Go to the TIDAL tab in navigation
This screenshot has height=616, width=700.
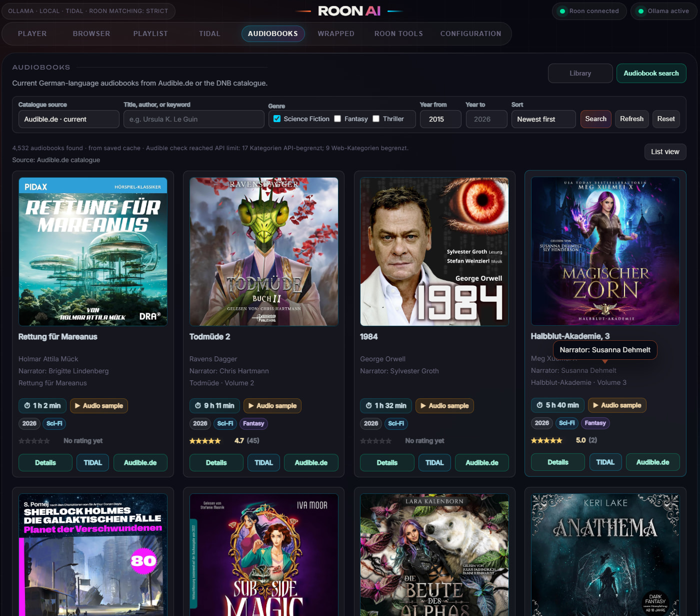pos(209,34)
